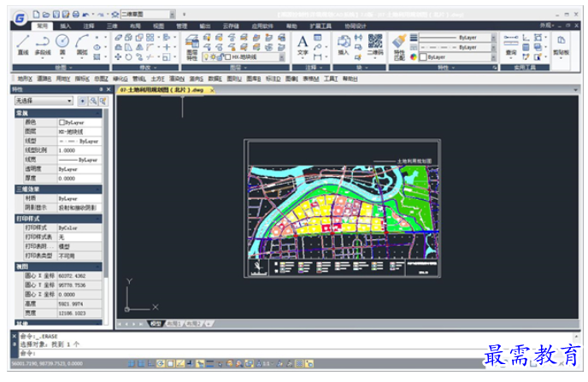Select the 多段线 (Polyline) tool
588x382 pixels.
click(x=42, y=44)
